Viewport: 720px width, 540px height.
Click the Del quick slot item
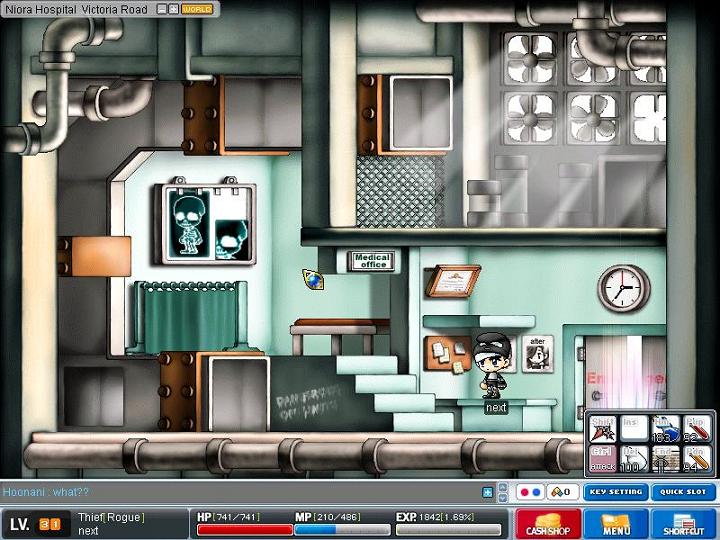[x=633, y=458]
